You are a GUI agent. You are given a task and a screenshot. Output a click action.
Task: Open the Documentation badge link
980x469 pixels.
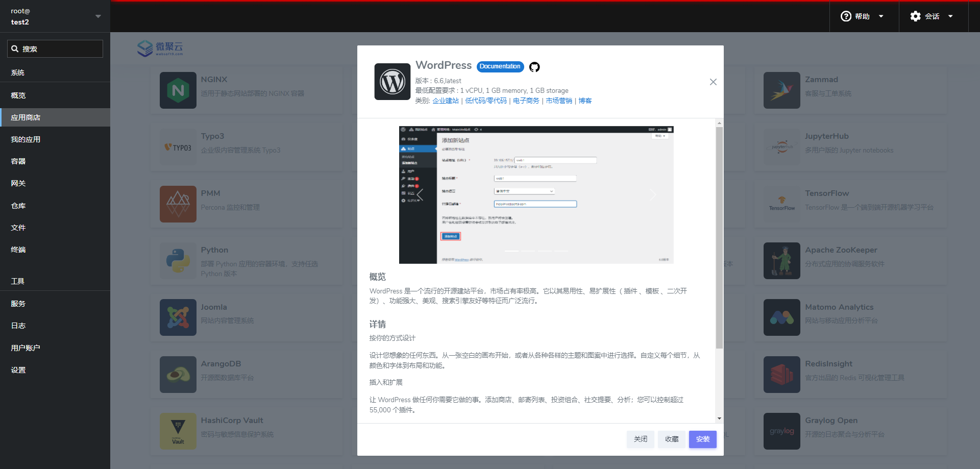[x=500, y=66]
